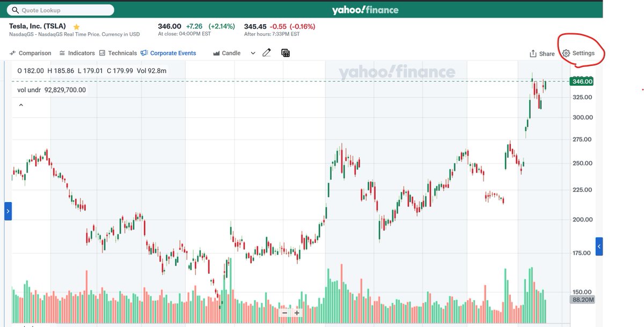644x327 pixels.
Task: Expand the left blue side panel arrow
Action: click(8, 211)
